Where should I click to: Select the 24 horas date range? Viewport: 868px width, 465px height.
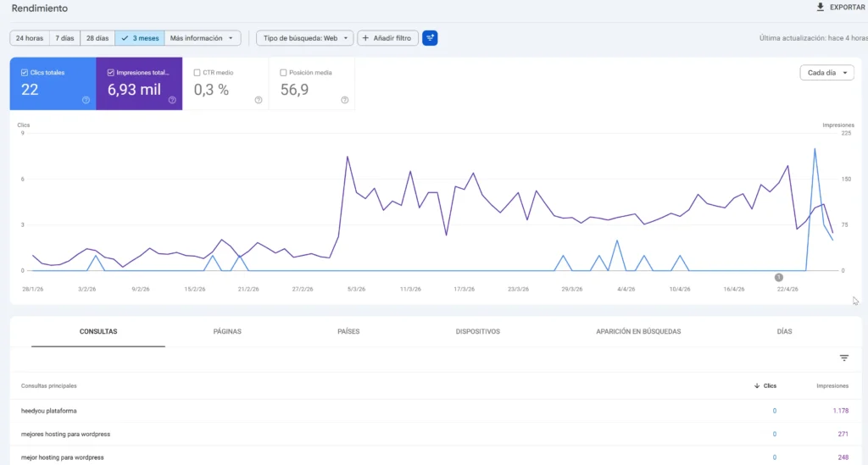coord(30,38)
